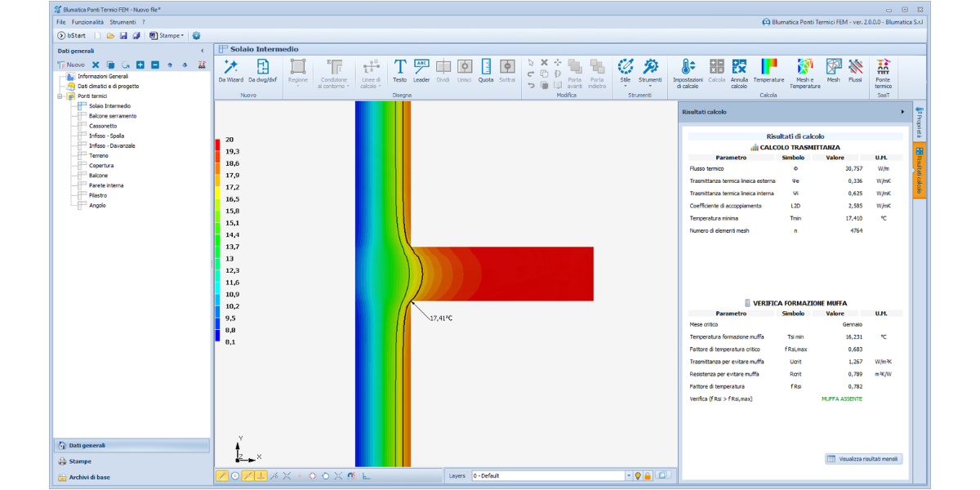The image size is (980, 490).
Task: Toggle the layer lock icon
Action: coord(648,475)
